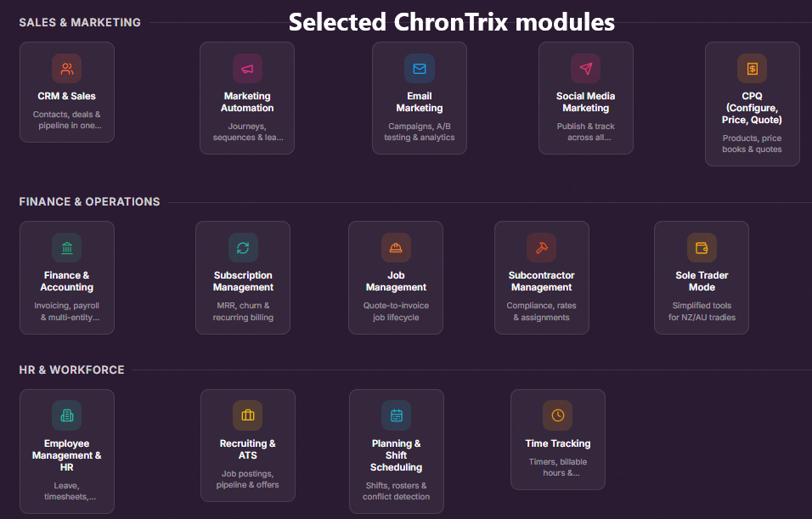812x519 pixels.
Task: Click the 'Publish & track across all...' text
Action: click(586, 132)
